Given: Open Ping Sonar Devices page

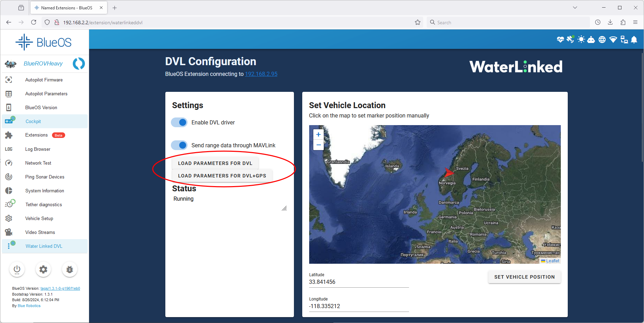Looking at the screenshot, I should click(45, 177).
